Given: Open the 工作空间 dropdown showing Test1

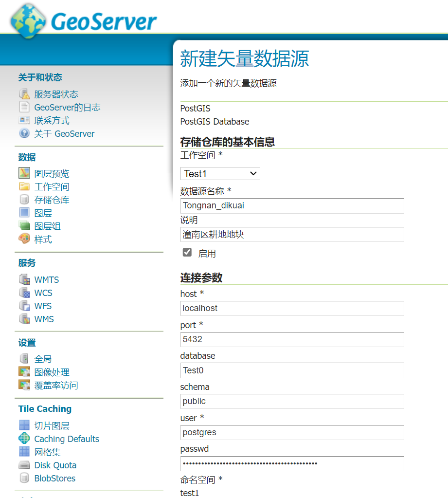Looking at the screenshot, I should coord(220,174).
